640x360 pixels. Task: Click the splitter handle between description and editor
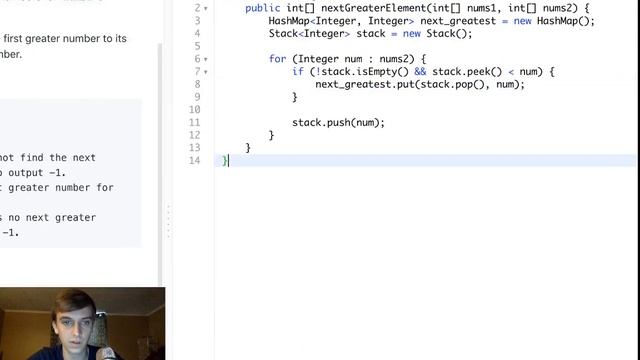(x=168, y=222)
